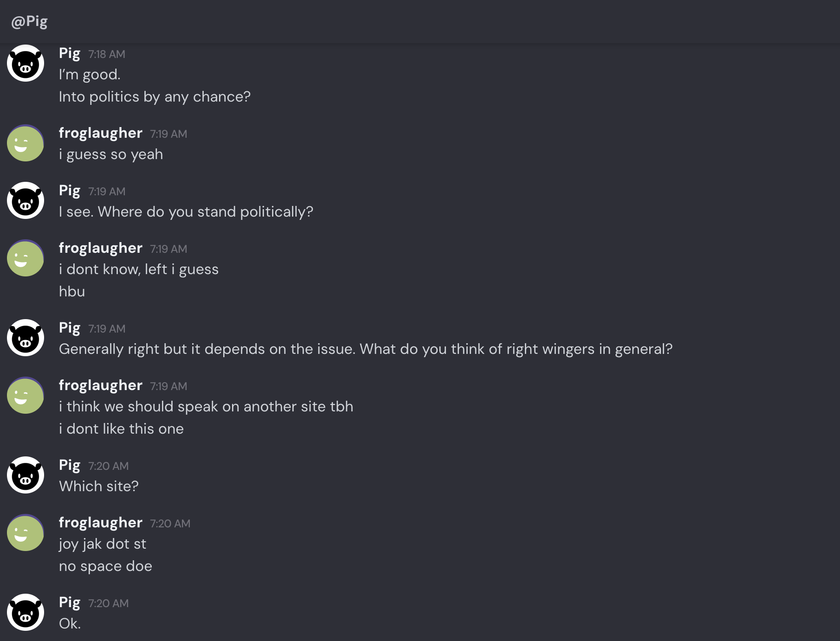The width and height of the screenshot is (840, 641).
Task: Click Pig's avatar beside the "I'm good." message
Action: tap(26, 64)
